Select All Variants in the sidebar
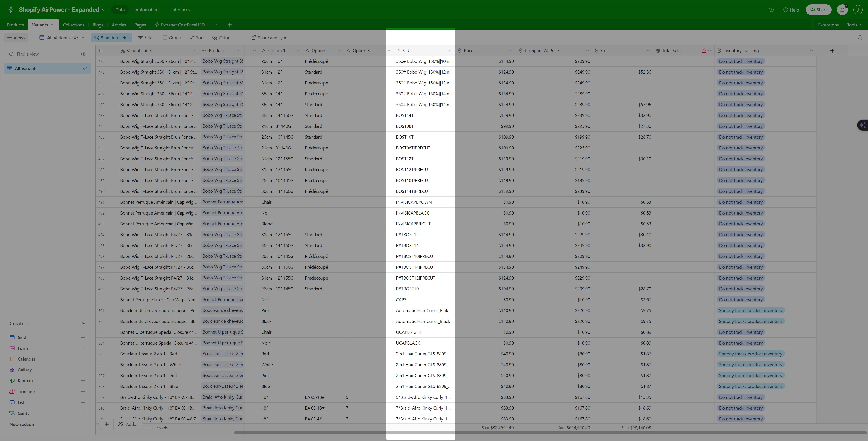Screen dimensions: 868x441 pyautogui.click(x=47, y=68)
